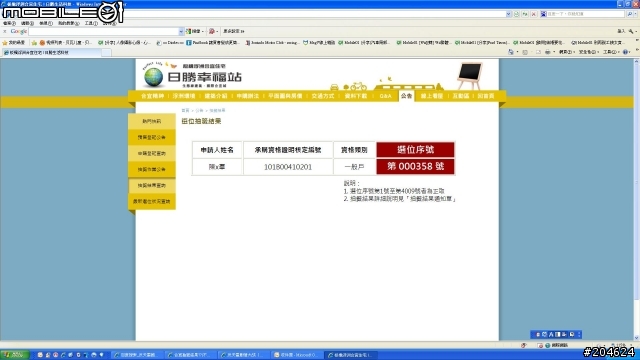The height and width of the screenshot is (360, 640).
Task: Click the red stop loading icon
Action: coord(533,14)
